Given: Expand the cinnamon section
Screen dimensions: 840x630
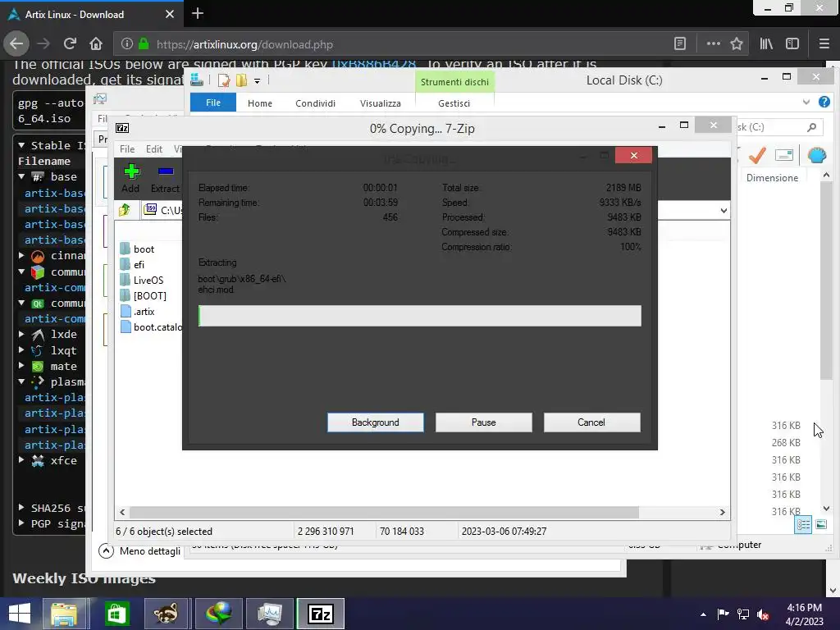Looking at the screenshot, I should click(x=21, y=255).
